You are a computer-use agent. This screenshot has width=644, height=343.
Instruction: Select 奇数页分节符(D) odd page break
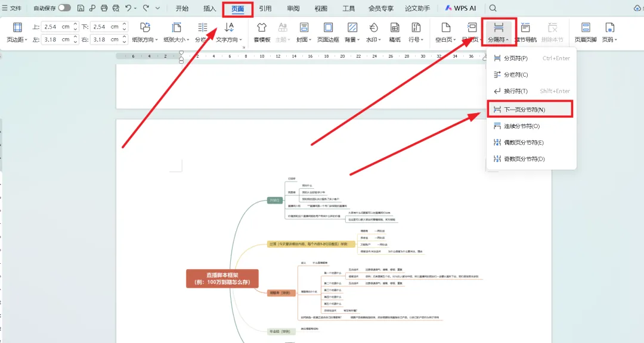[531, 159]
